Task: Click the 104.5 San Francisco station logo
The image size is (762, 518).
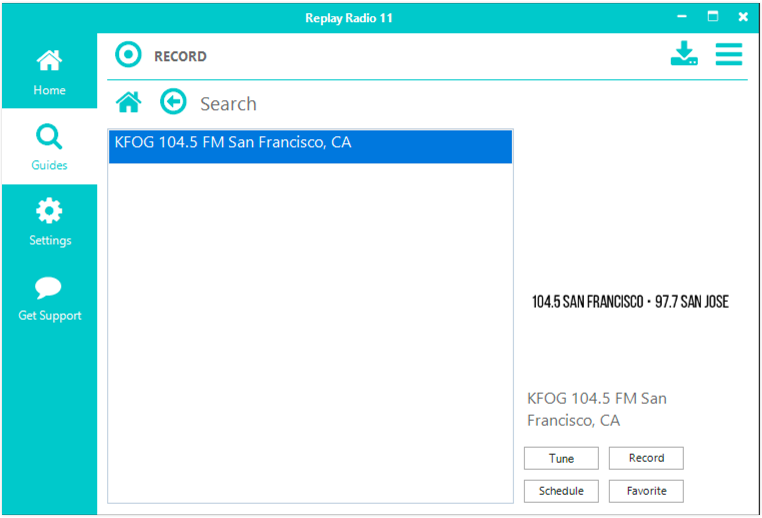Action: (630, 302)
